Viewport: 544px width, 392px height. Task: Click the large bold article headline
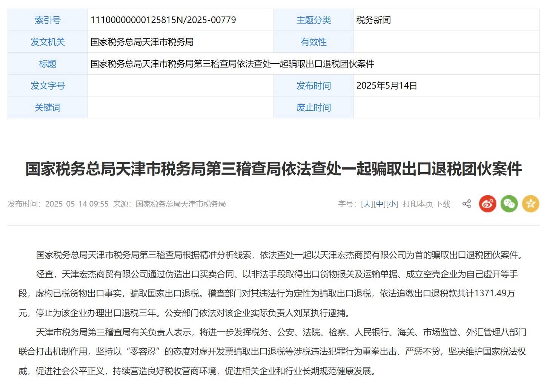tap(274, 168)
